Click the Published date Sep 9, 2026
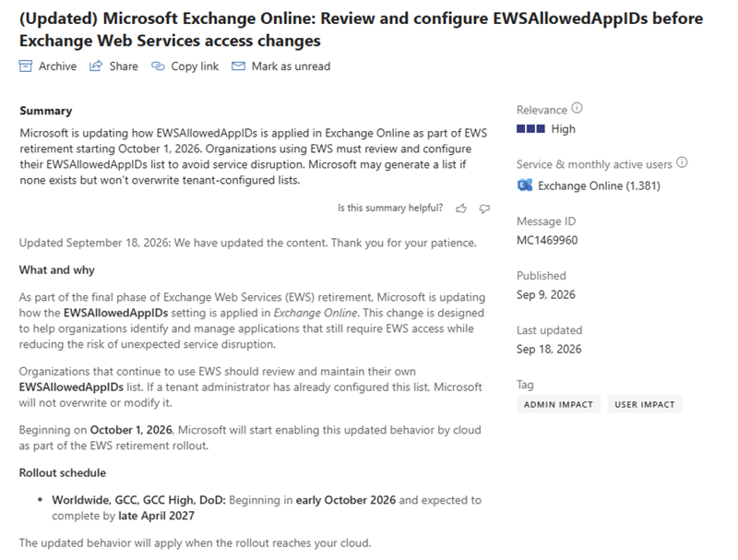 [546, 295]
